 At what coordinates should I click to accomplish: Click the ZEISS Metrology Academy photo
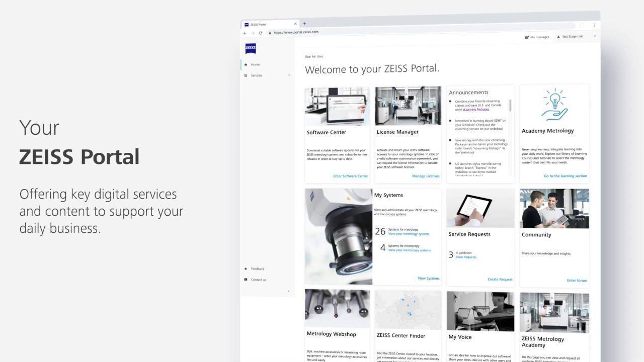[x=554, y=313]
